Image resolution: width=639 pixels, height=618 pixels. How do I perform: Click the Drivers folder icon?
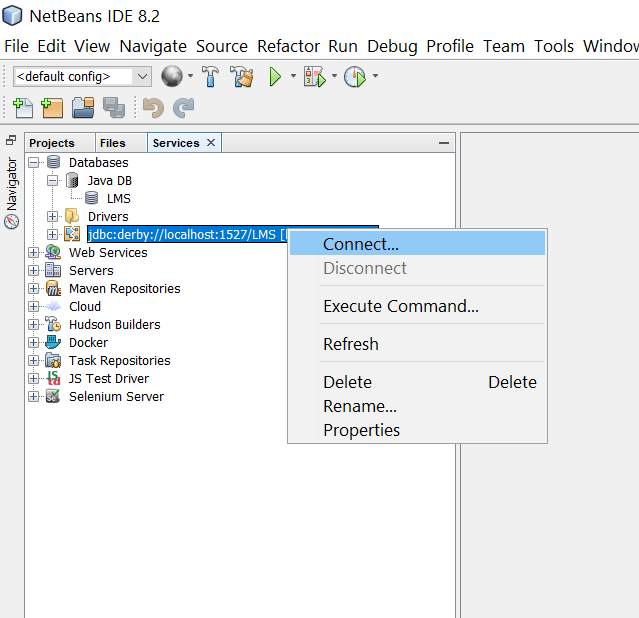72,216
